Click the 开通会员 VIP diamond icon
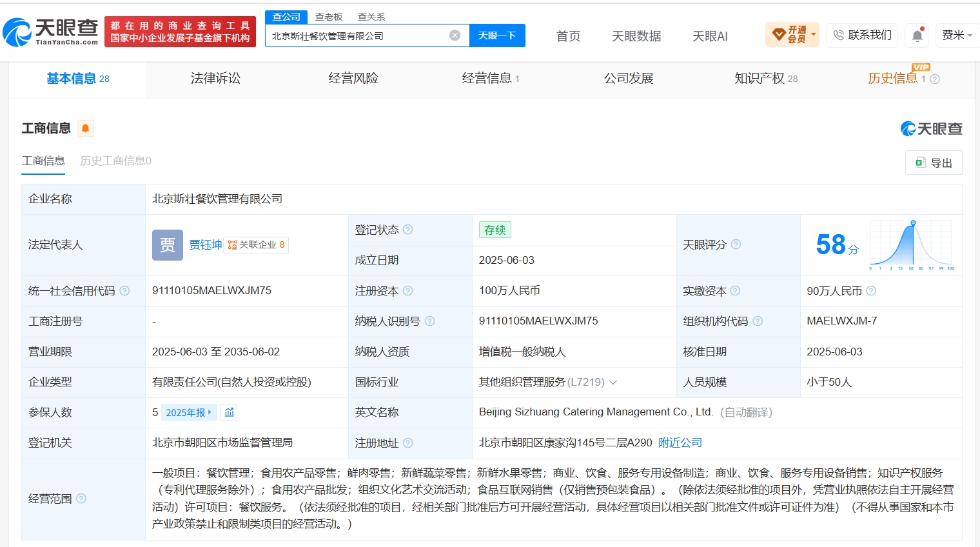The image size is (980, 547). pyautogui.click(x=779, y=34)
